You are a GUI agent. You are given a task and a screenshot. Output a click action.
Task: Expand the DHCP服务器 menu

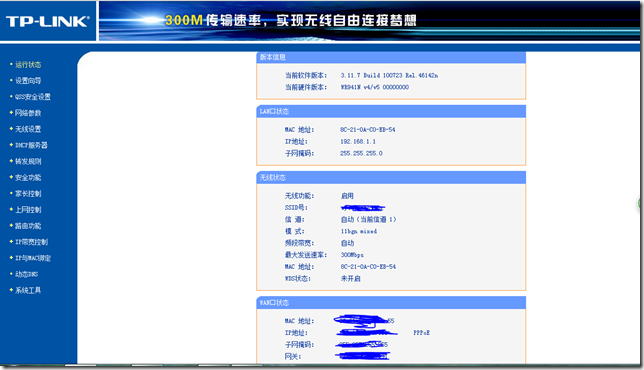(x=31, y=145)
